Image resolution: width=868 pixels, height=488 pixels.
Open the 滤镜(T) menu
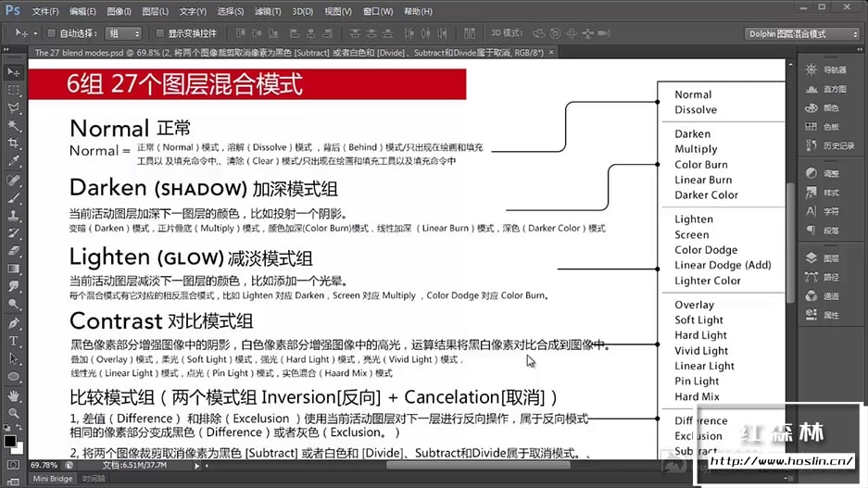click(x=268, y=11)
